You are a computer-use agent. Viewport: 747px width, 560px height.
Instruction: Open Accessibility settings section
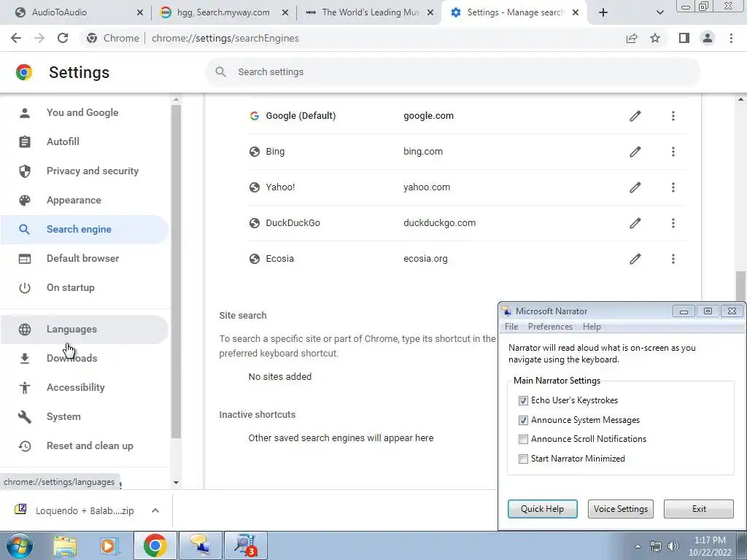(x=85, y=388)
